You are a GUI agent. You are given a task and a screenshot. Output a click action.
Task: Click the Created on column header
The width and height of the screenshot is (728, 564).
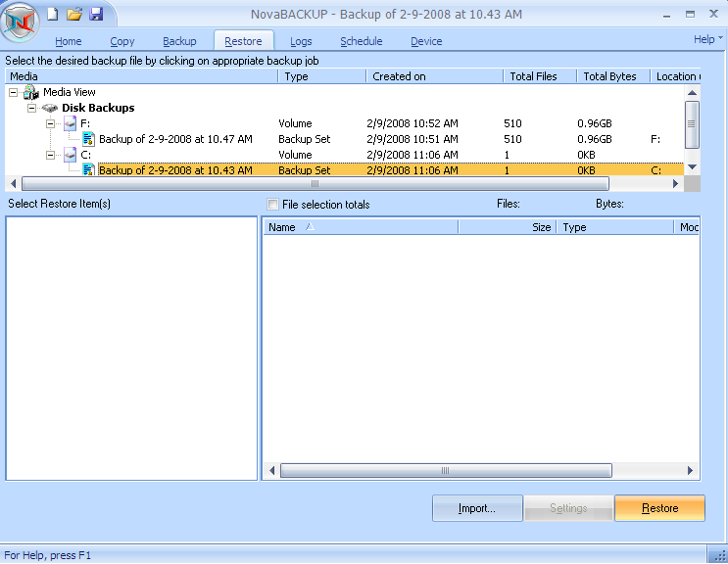point(435,76)
